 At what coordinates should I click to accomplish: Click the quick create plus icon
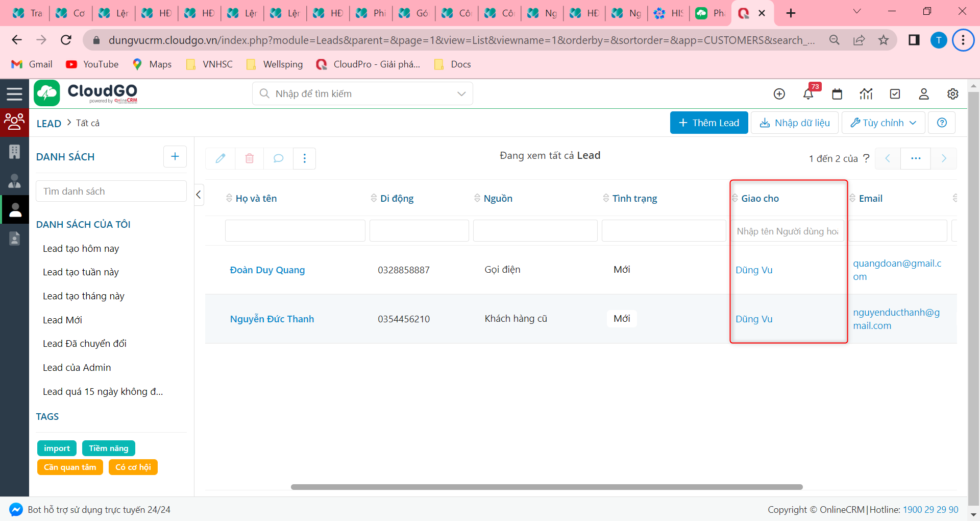tap(779, 94)
